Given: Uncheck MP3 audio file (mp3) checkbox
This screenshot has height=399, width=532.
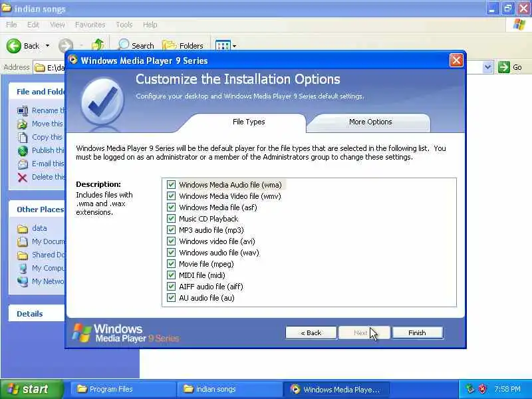Looking at the screenshot, I should [171, 230].
